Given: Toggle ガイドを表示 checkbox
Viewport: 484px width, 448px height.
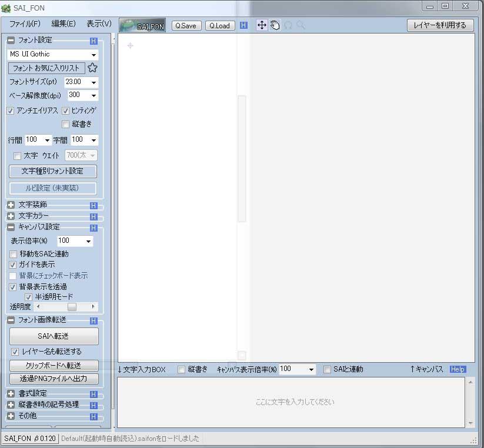Looking at the screenshot, I should click(x=13, y=265).
